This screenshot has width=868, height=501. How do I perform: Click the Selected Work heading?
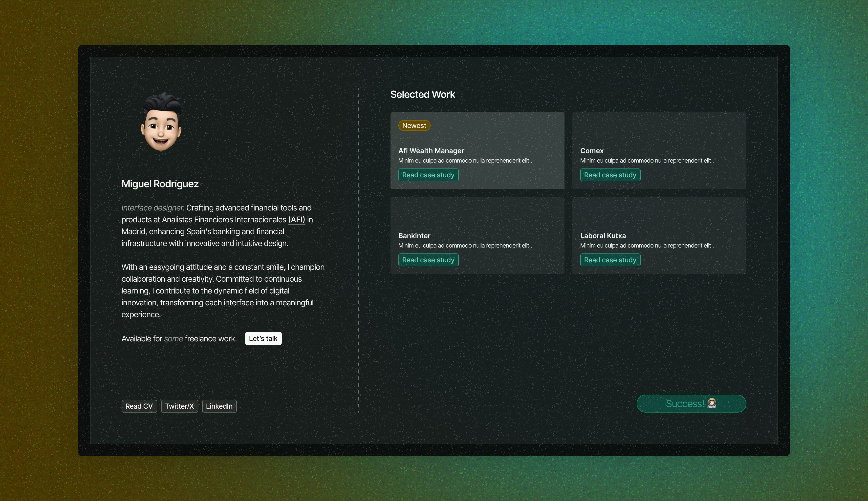pyautogui.click(x=423, y=94)
